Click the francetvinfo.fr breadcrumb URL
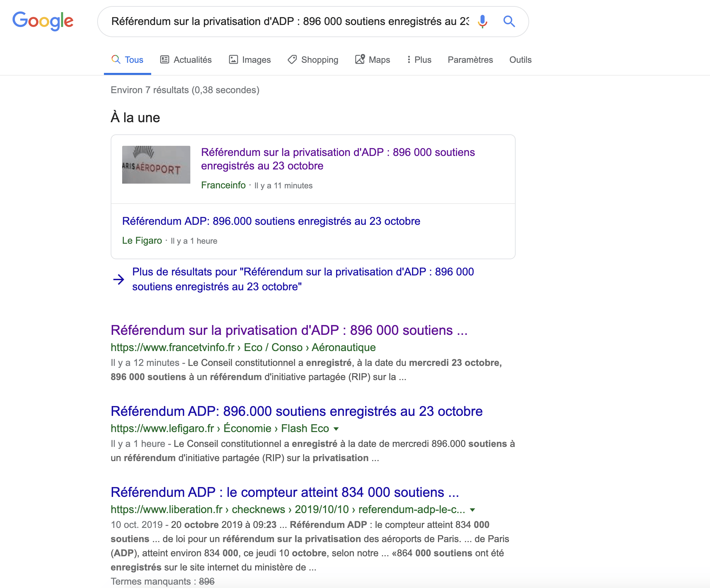The width and height of the screenshot is (710, 588). point(243,348)
